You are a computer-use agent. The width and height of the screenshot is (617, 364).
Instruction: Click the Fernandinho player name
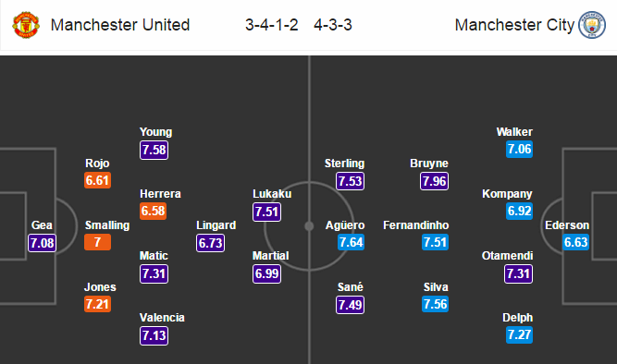[x=416, y=225]
